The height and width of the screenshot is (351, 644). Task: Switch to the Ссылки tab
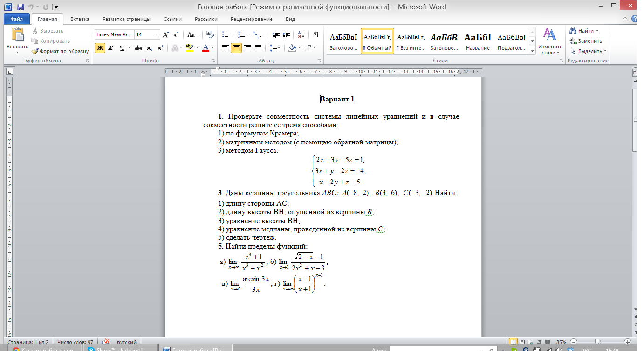(x=172, y=19)
